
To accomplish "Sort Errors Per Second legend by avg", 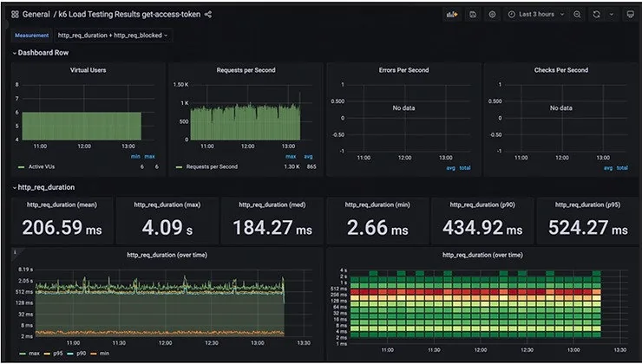I will click(451, 168).
